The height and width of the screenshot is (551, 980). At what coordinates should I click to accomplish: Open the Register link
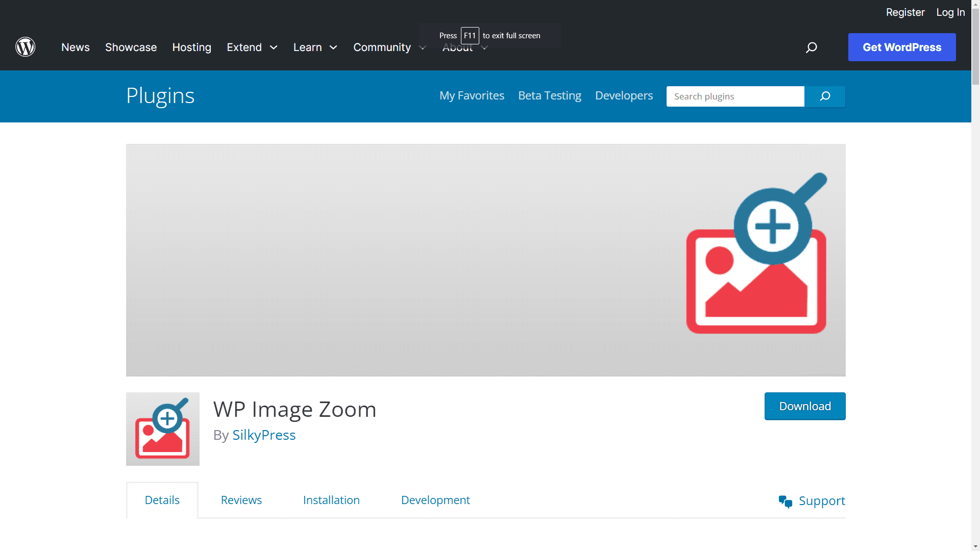pyautogui.click(x=905, y=12)
